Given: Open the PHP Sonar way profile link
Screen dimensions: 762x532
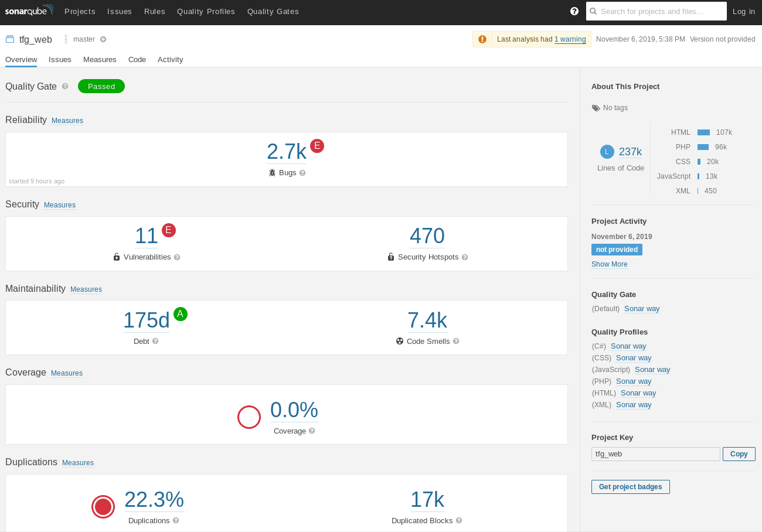Looking at the screenshot, I should [x=634, y=381].
